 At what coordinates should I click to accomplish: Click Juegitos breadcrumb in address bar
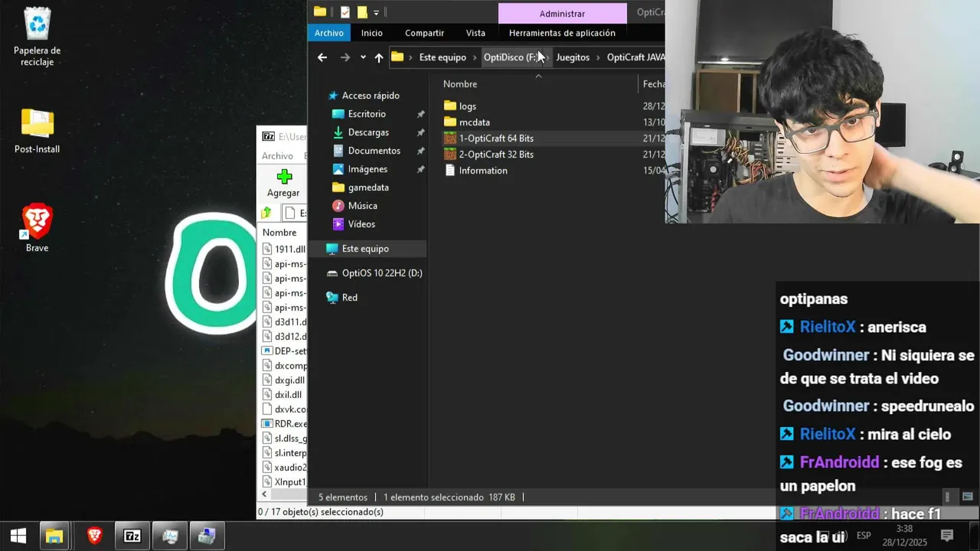coord(573,57)
